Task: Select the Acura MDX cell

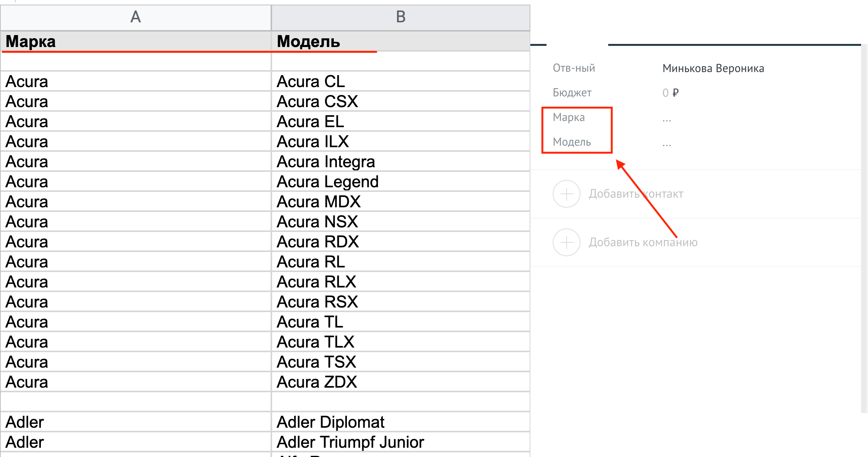Action: click(401, 202)
